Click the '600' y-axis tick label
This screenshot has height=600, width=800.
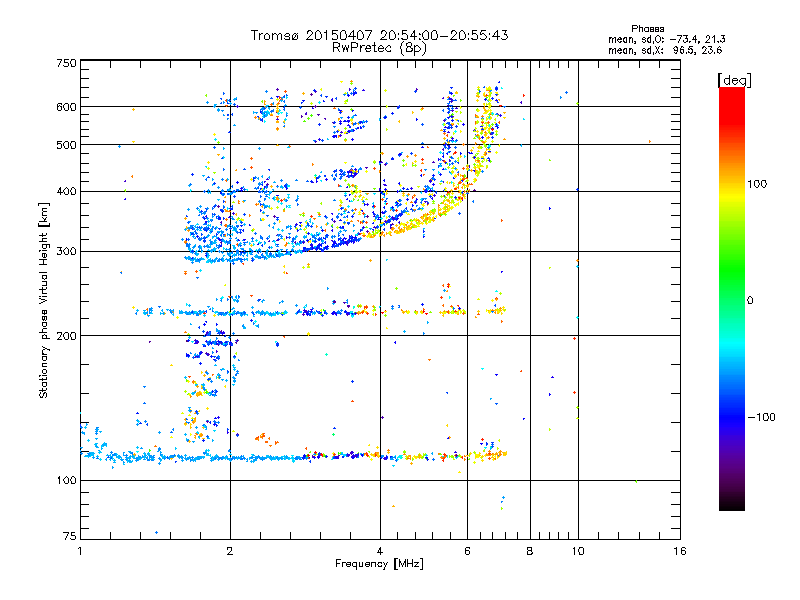67,107
